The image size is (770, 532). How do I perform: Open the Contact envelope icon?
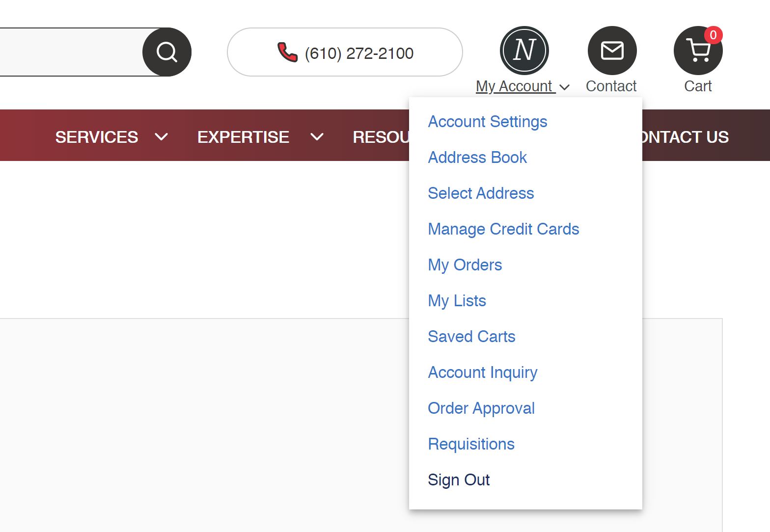[612, 51]
